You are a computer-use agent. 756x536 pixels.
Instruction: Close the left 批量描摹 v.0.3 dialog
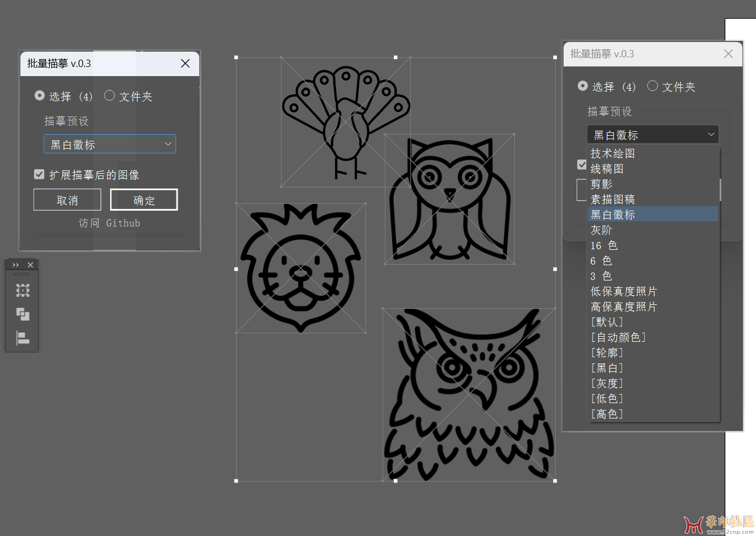click(185, 64)
